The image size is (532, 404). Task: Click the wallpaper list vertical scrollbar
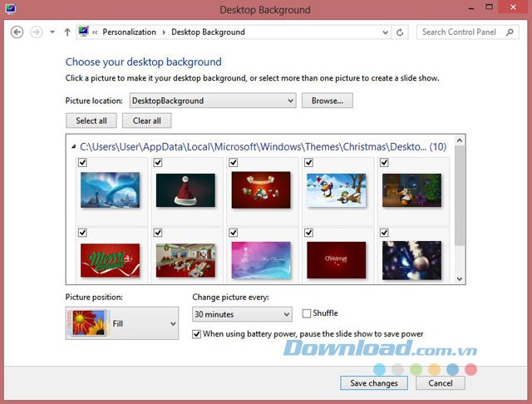pos(461,208)
